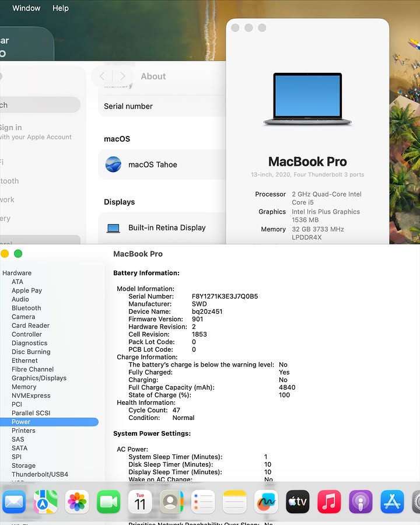
Task: Click Full Charge Capacity value 4840
Action: click(287, 387)
